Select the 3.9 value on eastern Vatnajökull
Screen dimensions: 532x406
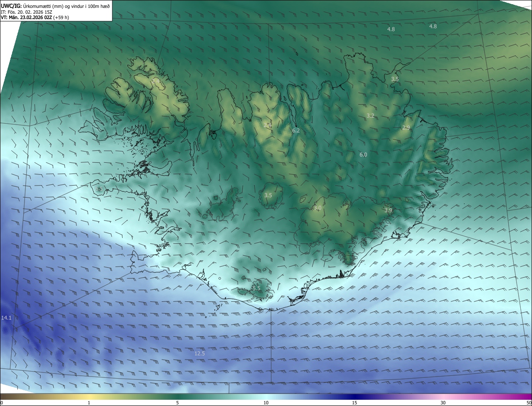[x=388, y=210]
